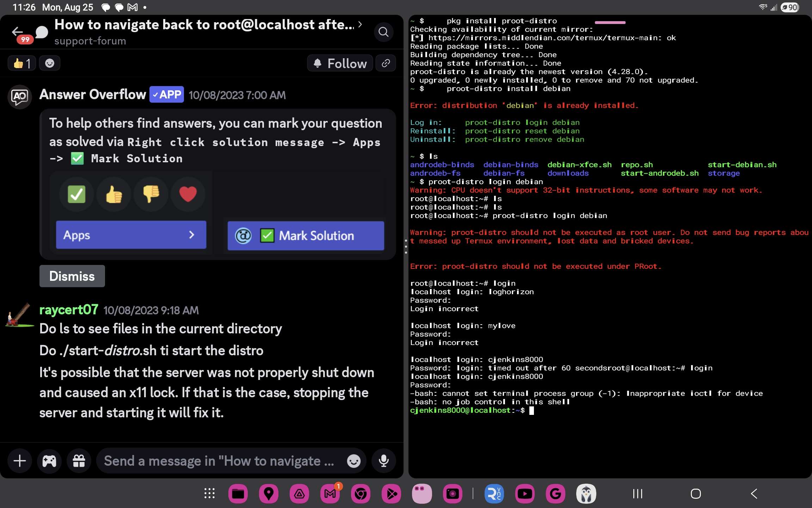Open the Wi-Fi status icon

tap(763, 7)
